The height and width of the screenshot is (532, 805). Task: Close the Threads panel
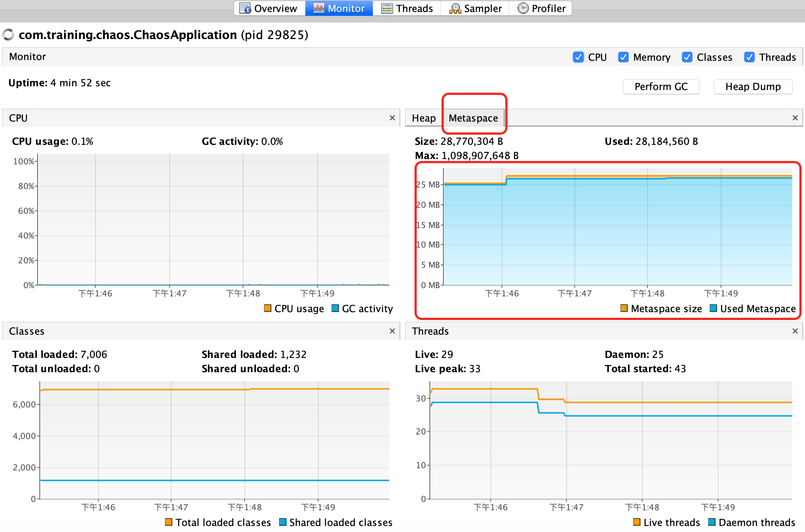[x=795, y=331]
